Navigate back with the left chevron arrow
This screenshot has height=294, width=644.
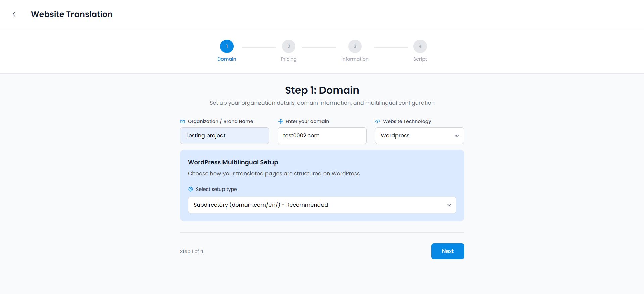(x=14, y=14)
